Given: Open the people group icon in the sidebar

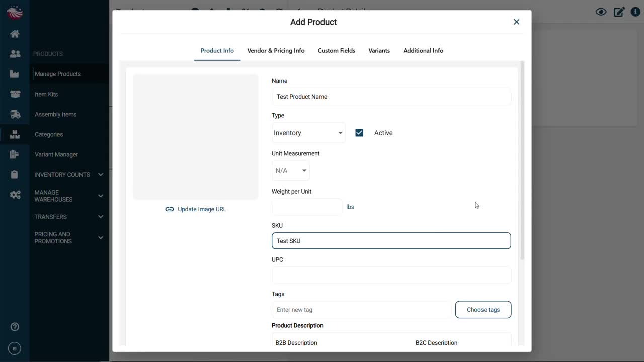Looking at the screenshot, I should point(15,54).
